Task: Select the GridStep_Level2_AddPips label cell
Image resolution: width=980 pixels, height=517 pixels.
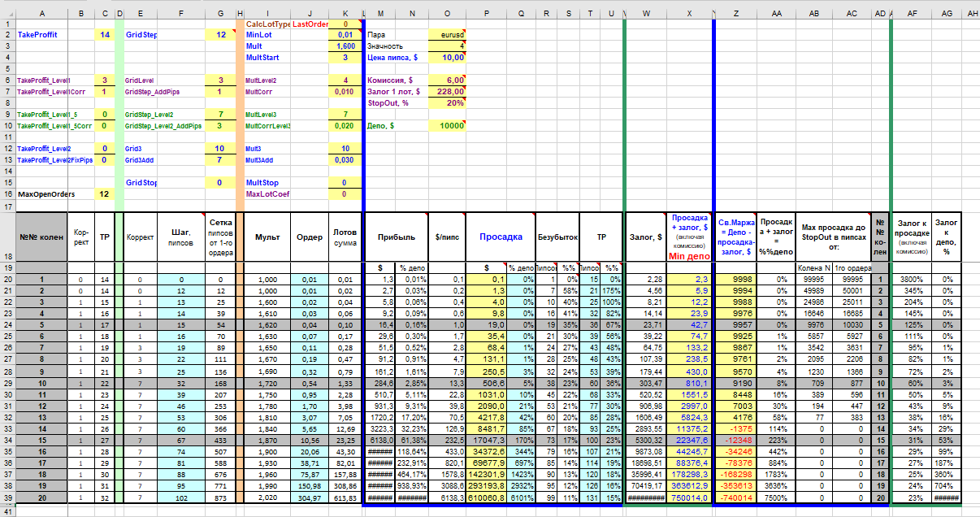Action: pyautogui.click(x=164, y=126)
